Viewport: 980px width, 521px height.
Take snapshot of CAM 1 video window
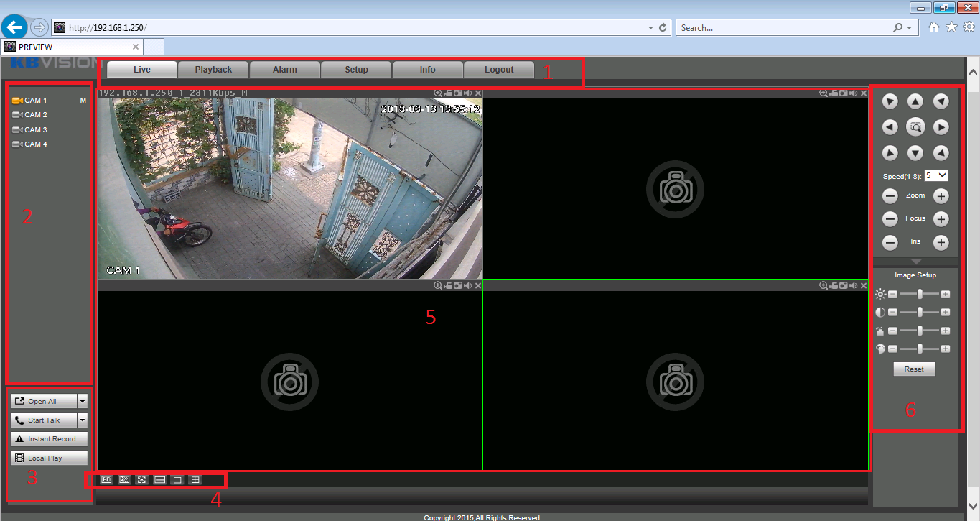458,93
